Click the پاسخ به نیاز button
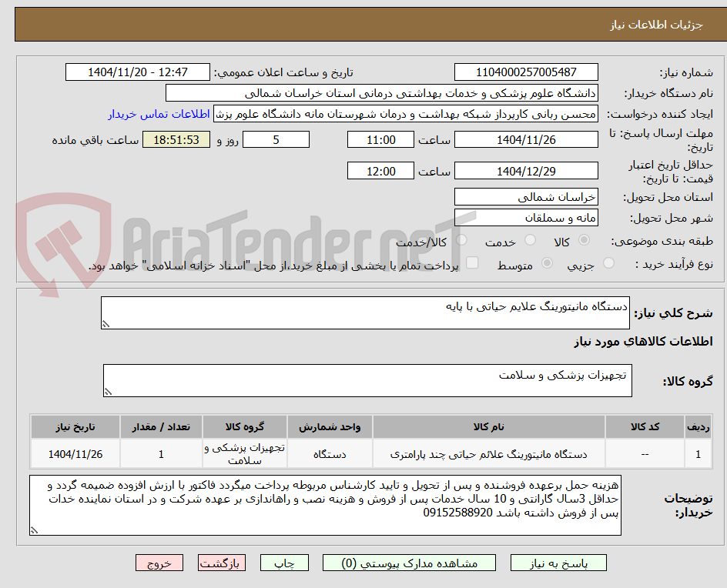The width and height of the screenshot is (727, 588). 558,563
